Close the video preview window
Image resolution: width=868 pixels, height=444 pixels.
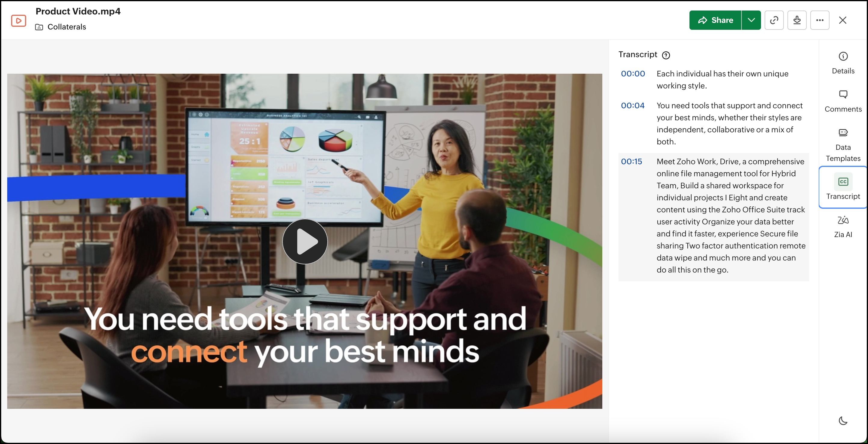tap(842, 20)
